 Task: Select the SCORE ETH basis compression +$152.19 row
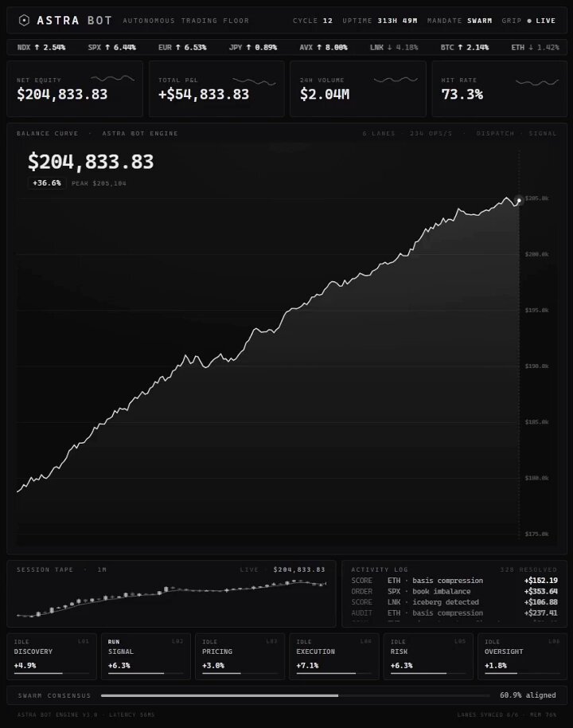click(x=454, y=581)
